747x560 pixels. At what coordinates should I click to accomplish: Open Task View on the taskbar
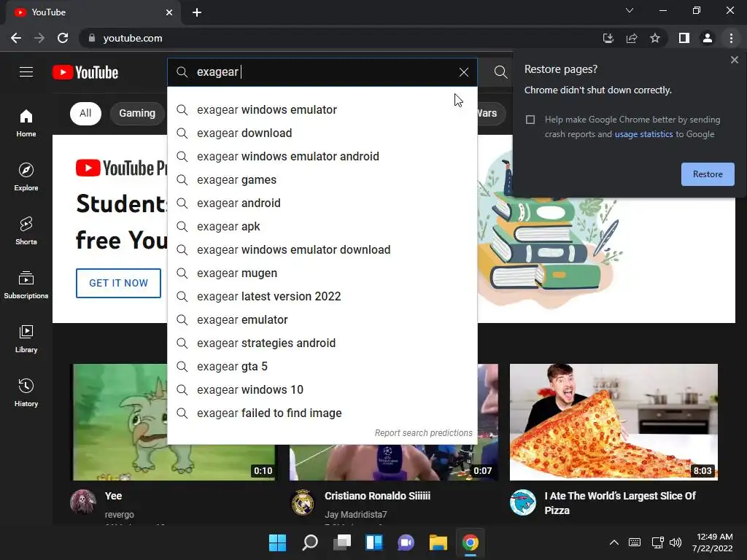[x=342, y=542]
